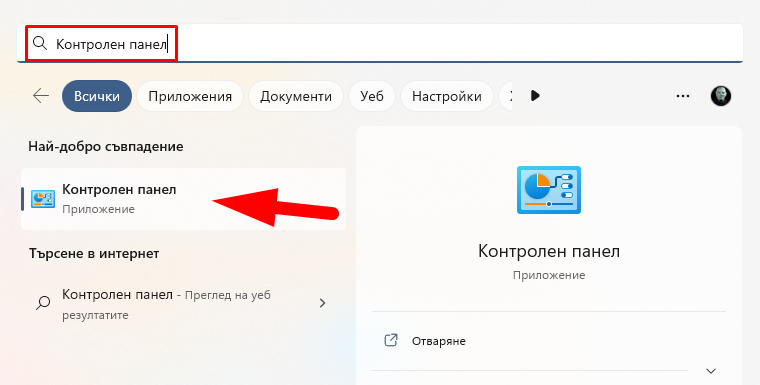Select the Всички filter tab
The image size is (760, 385).
coord(97,96)
